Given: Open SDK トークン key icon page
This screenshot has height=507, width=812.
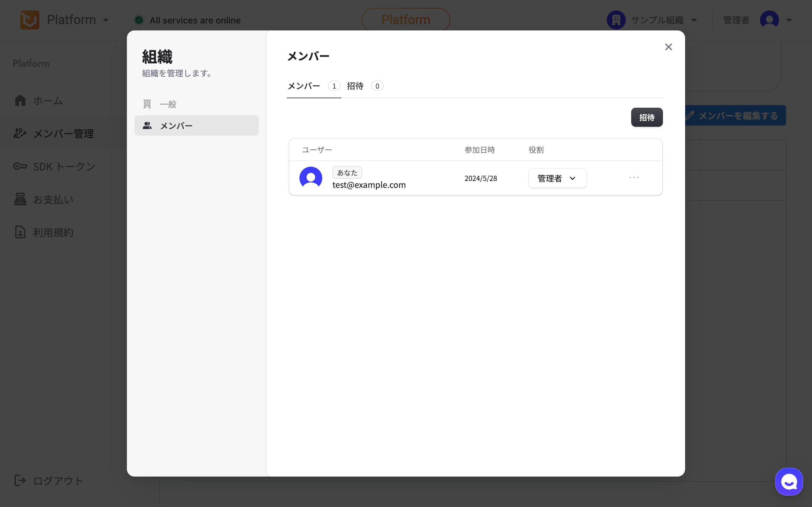Looking at the screenshot, I should pyautogui.click(x=21, y=166).
